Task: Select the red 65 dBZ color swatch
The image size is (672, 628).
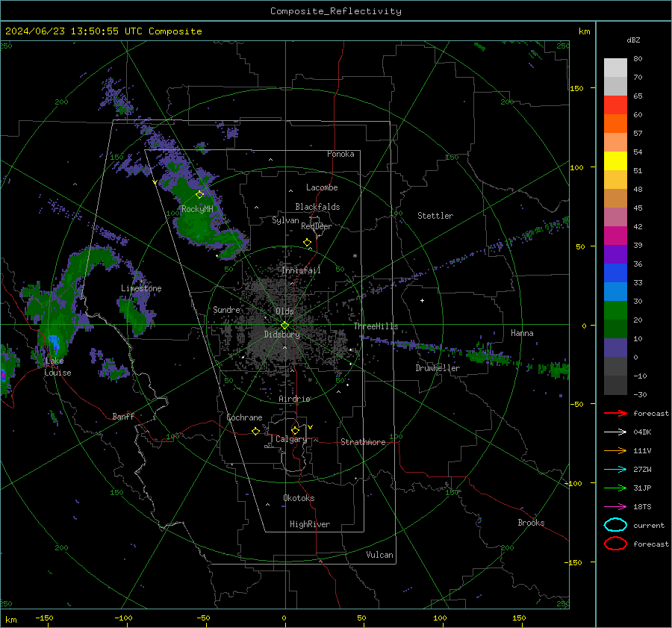Action: pos(615,105)
